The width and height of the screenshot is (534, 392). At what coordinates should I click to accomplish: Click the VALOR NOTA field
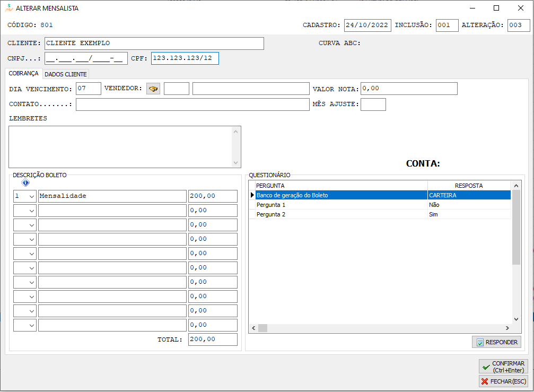[x=409, y=89]
